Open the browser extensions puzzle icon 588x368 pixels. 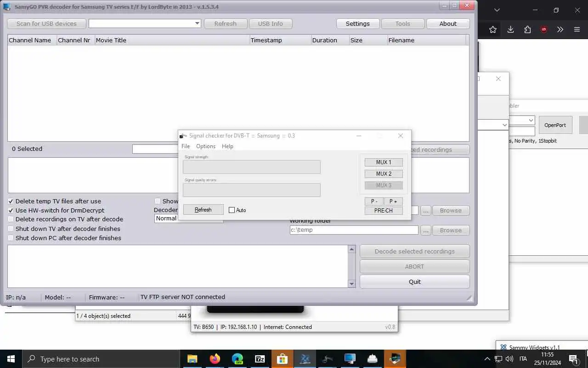527,29
